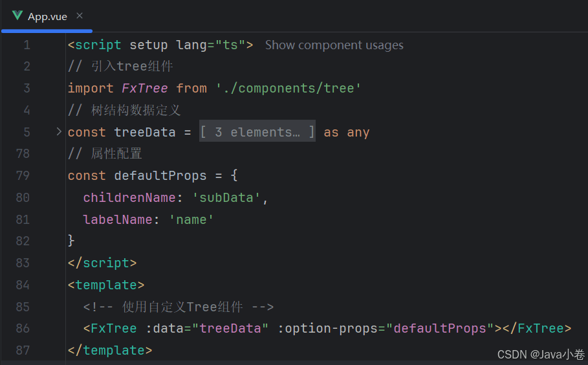
Task: Click the :data attribute on line 86
Action: [164, 329]
